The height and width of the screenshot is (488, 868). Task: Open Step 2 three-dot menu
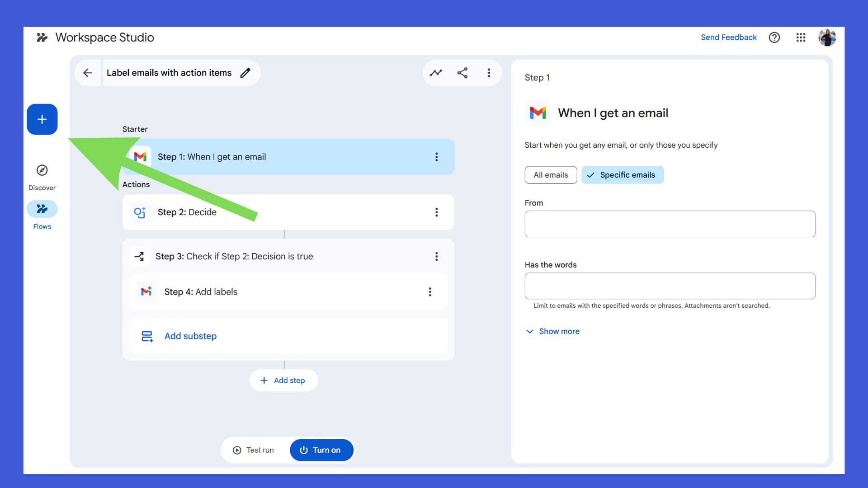click(436, 212)
